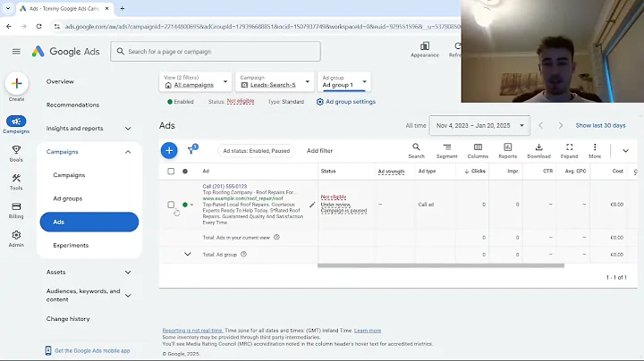
Task: Click the Not eligible status in header
Action: 241,101
